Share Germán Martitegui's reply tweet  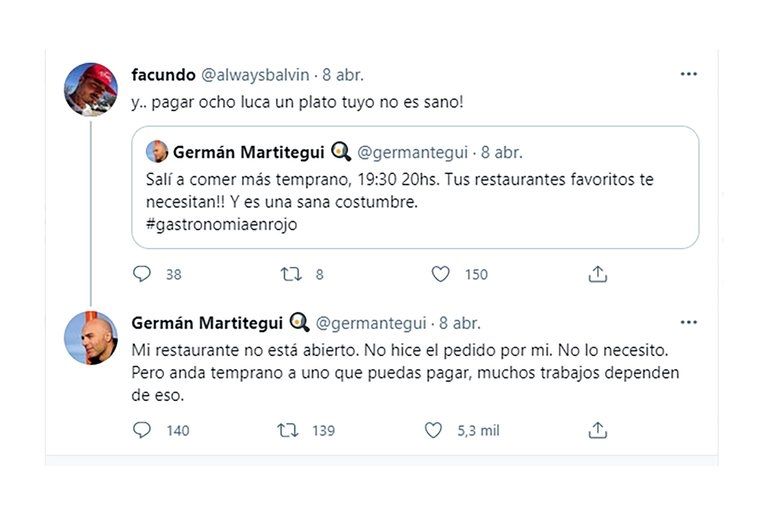coord(597,430)
